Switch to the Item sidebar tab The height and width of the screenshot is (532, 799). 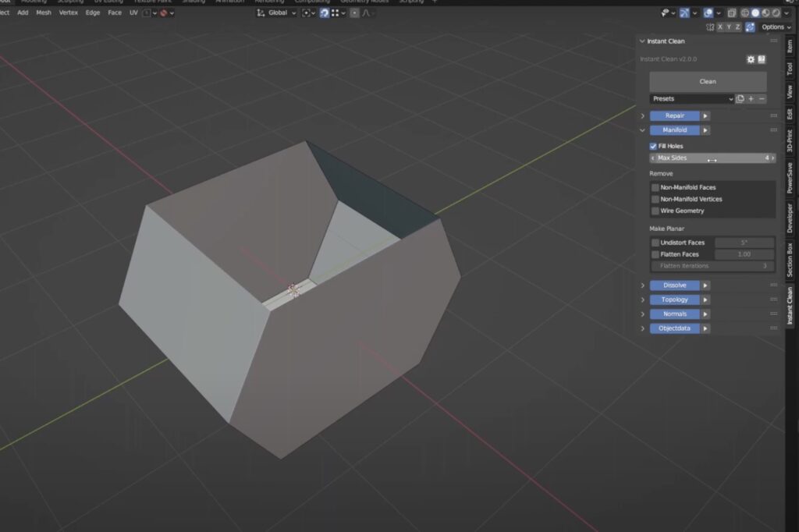pyautogui.click(x=790, y=46)
